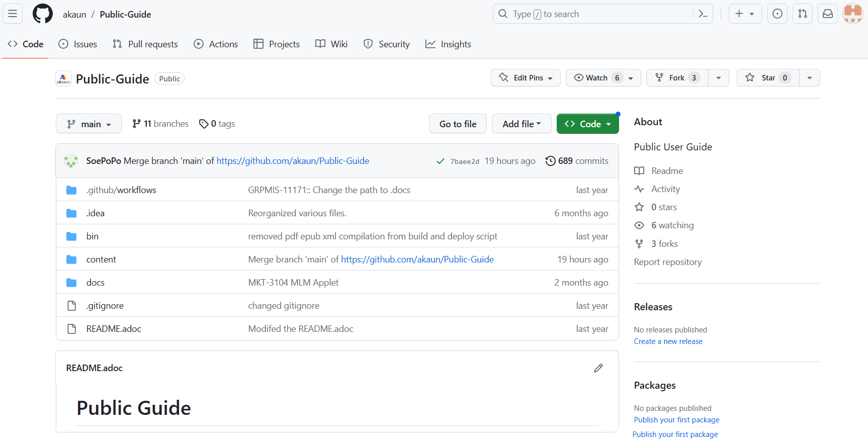Open the hamburger navigation menu

pos(13,14)
